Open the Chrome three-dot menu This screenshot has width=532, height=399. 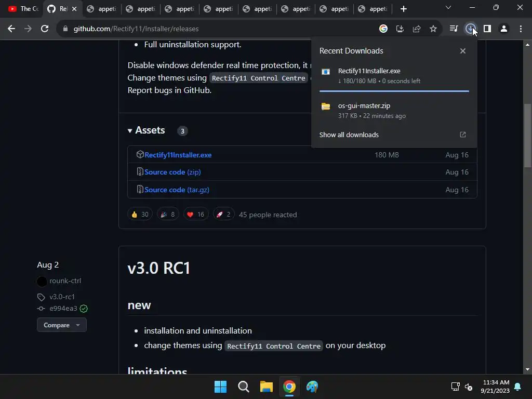coord(521,29)
